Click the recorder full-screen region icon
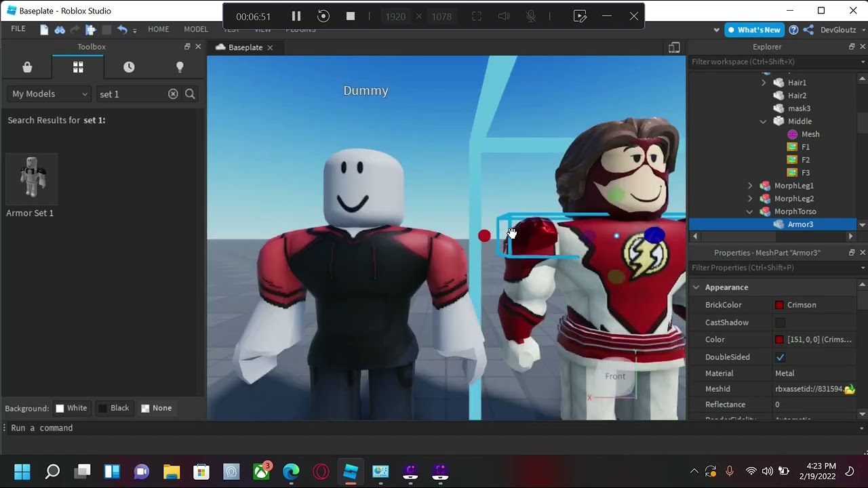 [x=477, y=16]
